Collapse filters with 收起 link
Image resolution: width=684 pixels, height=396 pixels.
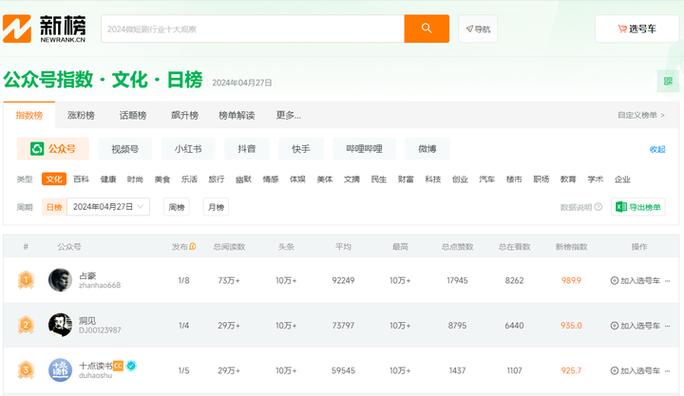pos(657,149)
